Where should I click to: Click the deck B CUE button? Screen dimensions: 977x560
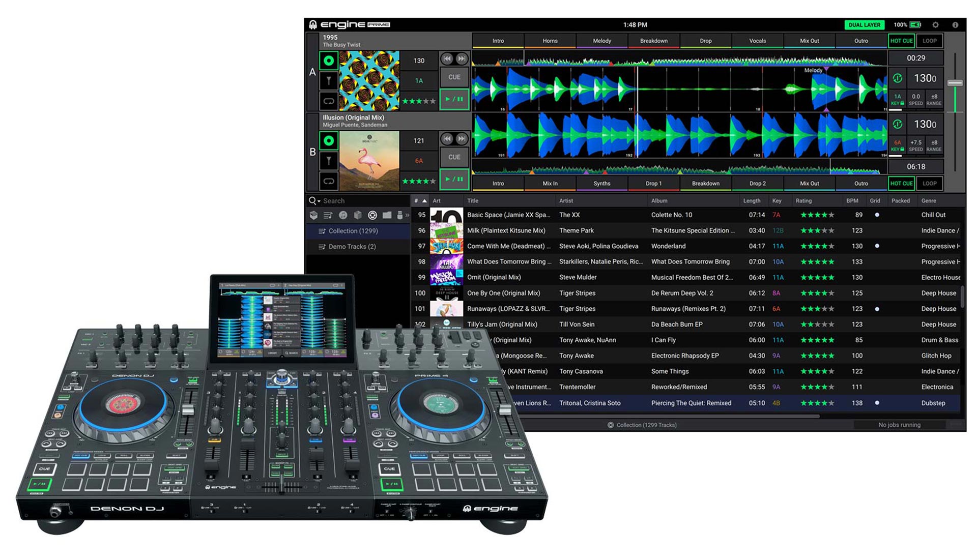[x=454, y=157]
